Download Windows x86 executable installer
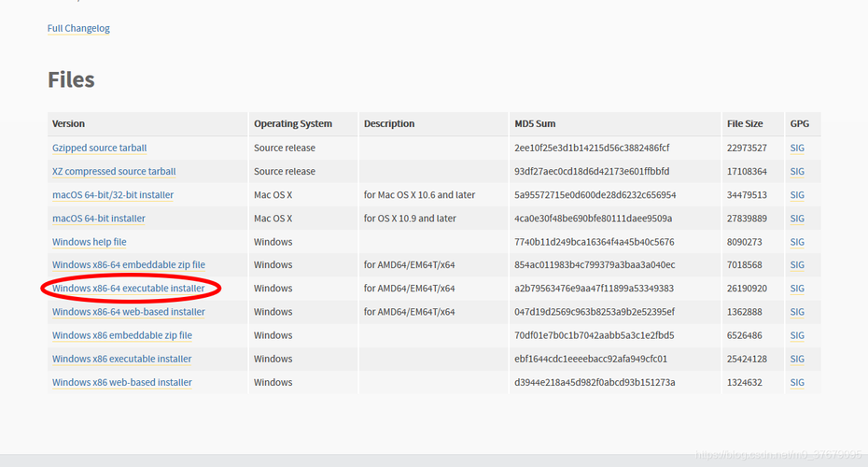The width and height of the screenshot is (868, 467). (x=121, y=359)
